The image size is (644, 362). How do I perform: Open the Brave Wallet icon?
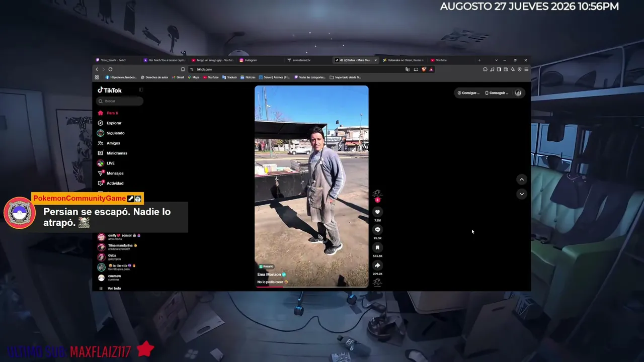[506, 69]
